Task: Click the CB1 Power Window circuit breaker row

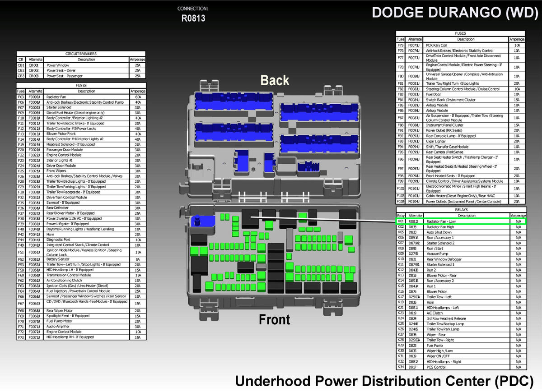Action: point(81,65)
